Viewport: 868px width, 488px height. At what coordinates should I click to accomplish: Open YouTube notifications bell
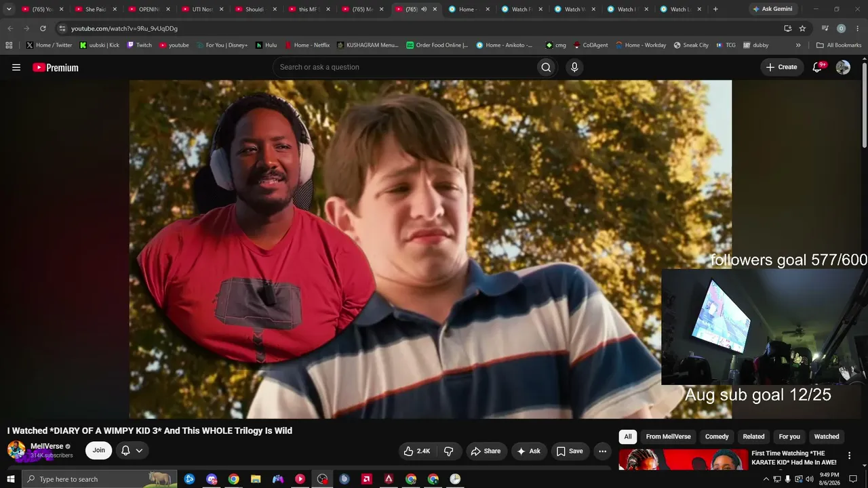818,67
